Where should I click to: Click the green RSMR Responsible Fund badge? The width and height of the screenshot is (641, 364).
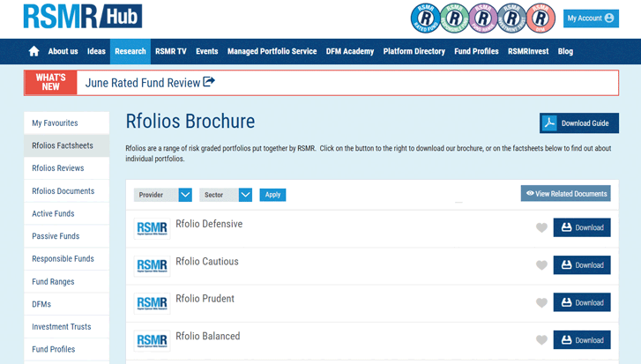(454, 18)
